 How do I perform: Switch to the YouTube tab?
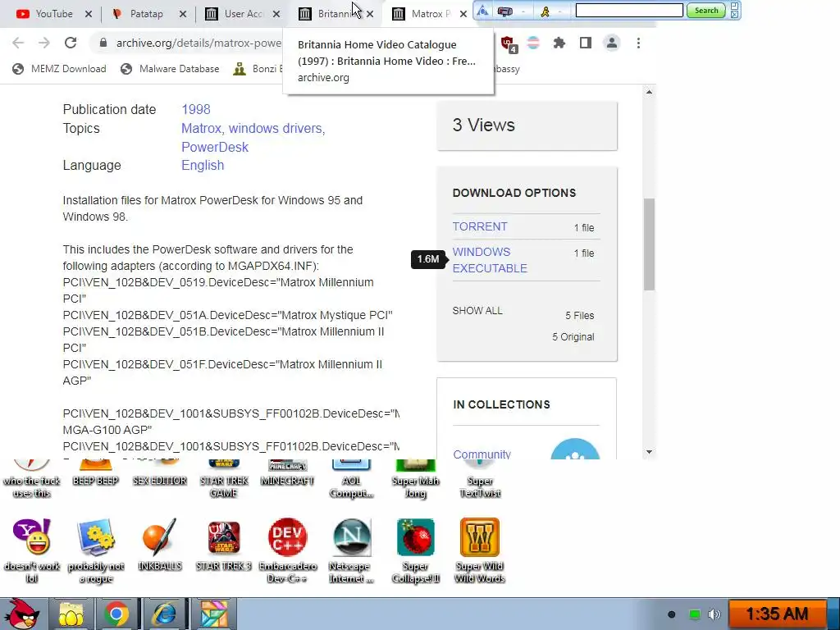pyautogui.click(x=53, y=14)
